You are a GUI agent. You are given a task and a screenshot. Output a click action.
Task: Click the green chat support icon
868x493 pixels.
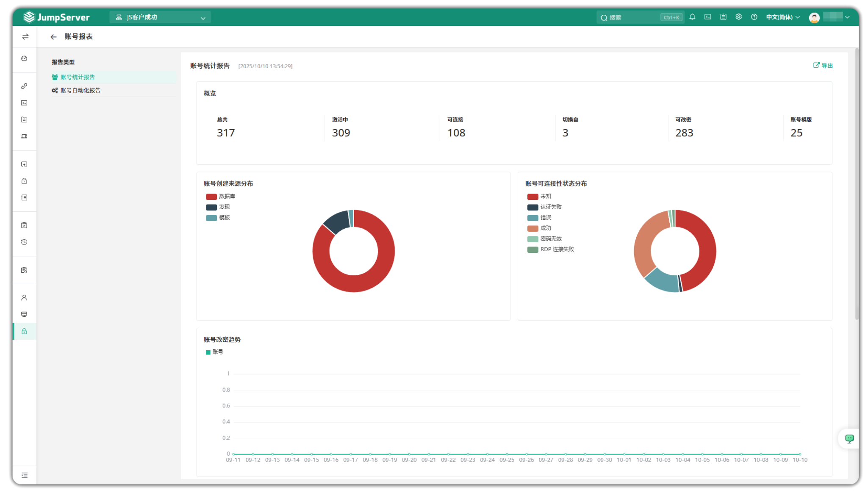(849, 438)
